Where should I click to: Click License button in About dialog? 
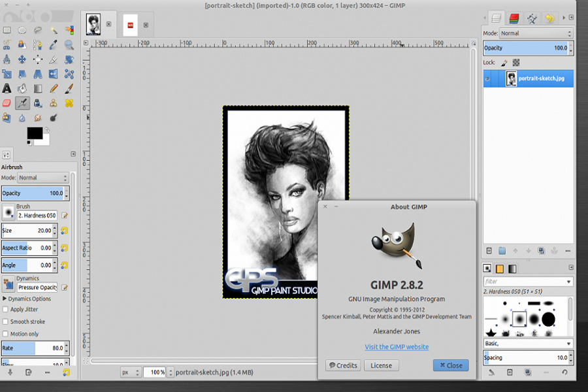382,365
